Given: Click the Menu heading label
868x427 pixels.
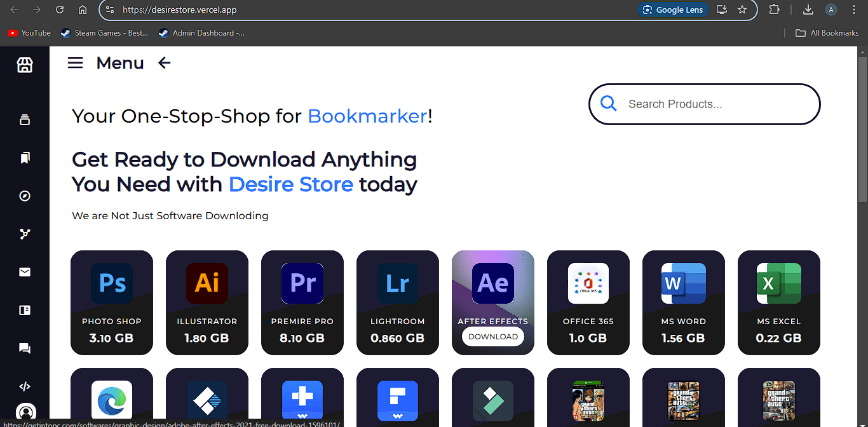Looking at the screenshot, I should point(120,63).
